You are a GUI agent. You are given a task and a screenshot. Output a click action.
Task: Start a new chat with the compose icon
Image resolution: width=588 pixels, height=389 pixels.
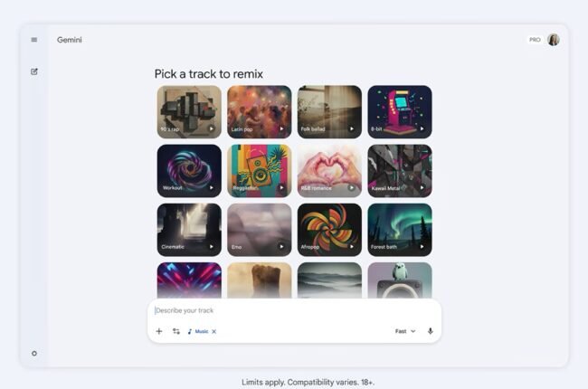34,71
